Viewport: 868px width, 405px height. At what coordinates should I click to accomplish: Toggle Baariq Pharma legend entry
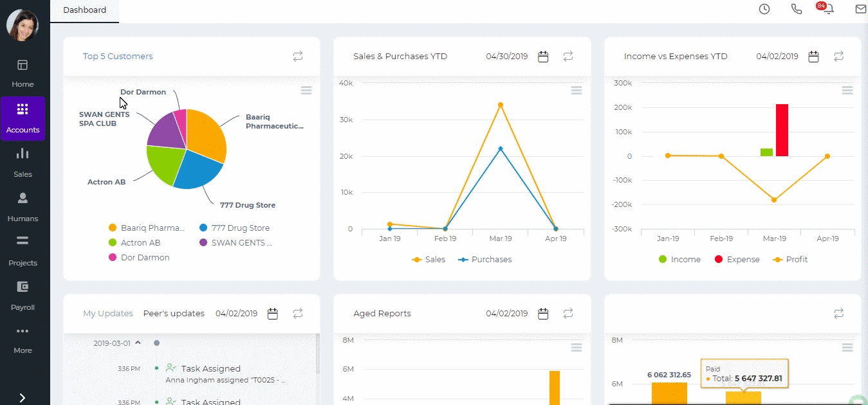147,228
